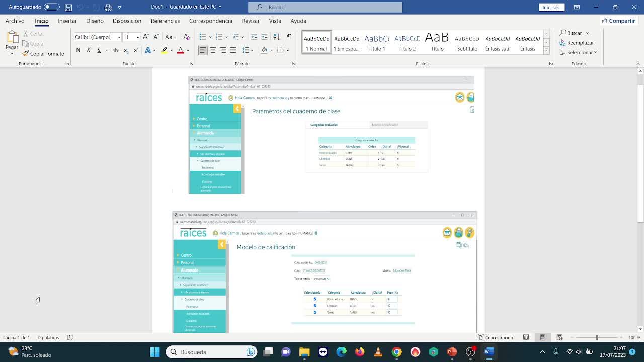Center-align text using the ribbon icon
The width and height of the screenshot is (644, 362).
[213, 50]
